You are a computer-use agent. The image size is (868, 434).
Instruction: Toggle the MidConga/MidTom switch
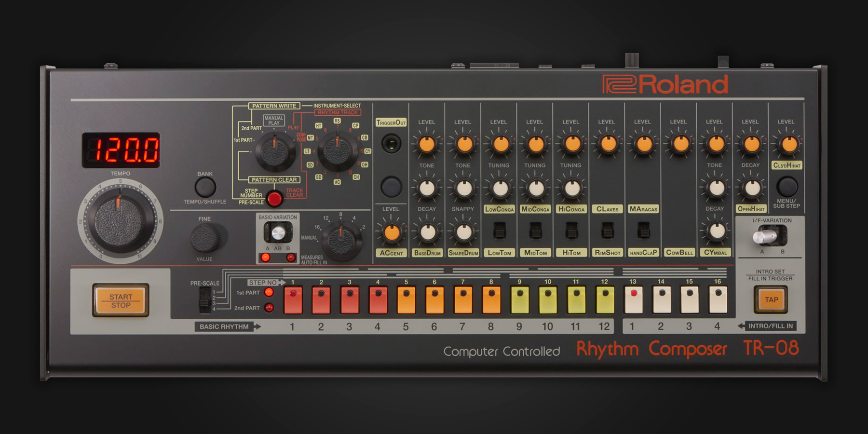tap(536, 231)
